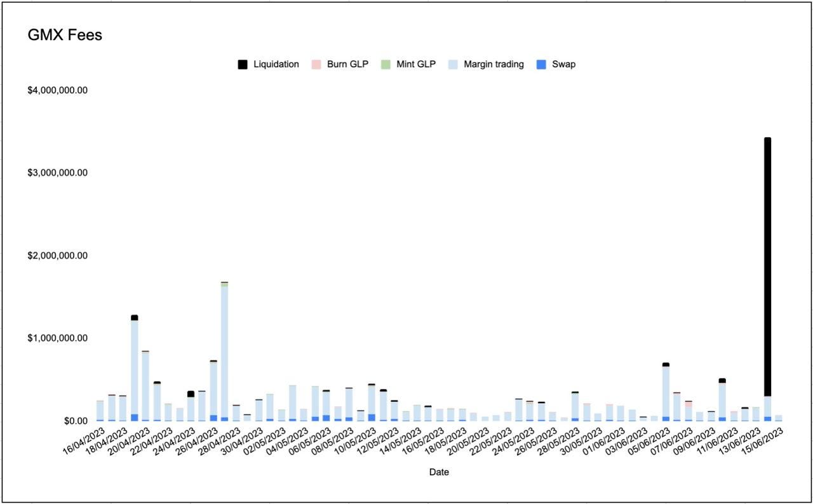Click the Margin trading legend label

pyautogui.click(x=494, y=64)
